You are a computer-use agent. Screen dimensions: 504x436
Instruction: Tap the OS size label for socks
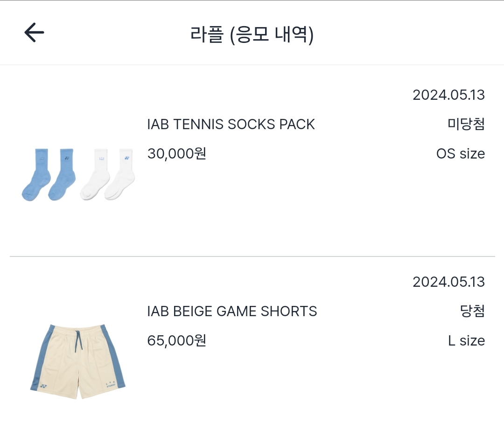(x=460, y=153)
